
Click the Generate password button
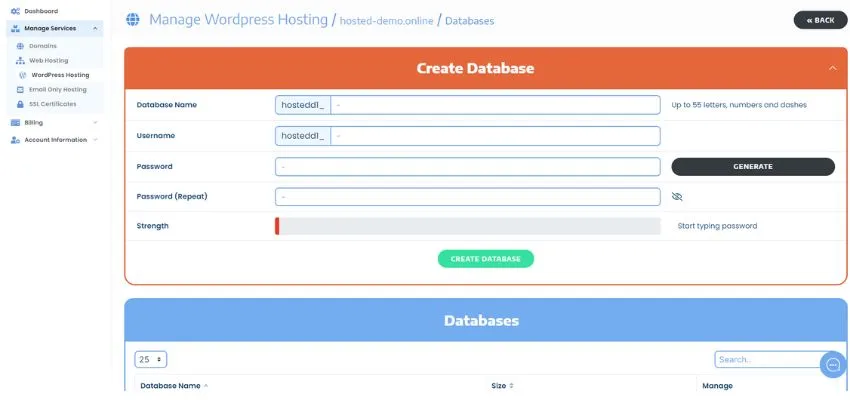pyautogui.click(x=753, y=167)
